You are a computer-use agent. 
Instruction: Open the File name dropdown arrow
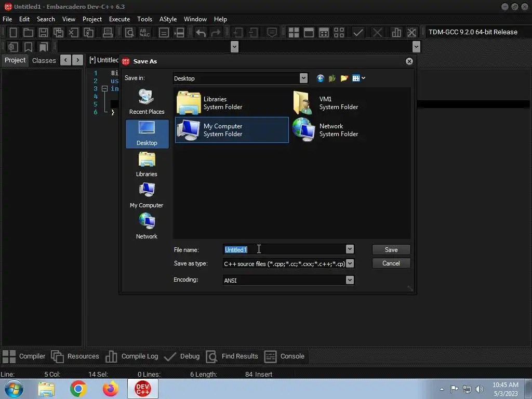(350, 249)
